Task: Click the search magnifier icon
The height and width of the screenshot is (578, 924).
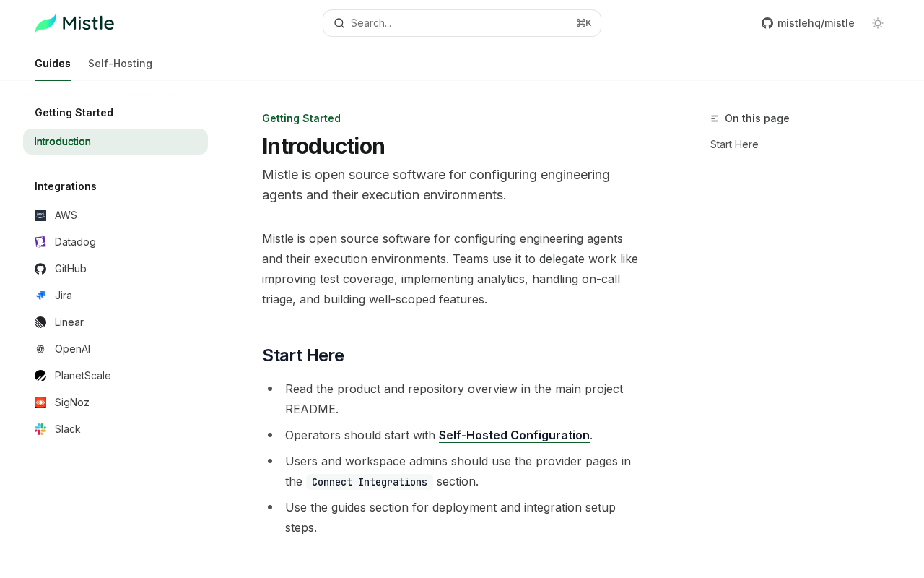Action: (x=339, y=23)
